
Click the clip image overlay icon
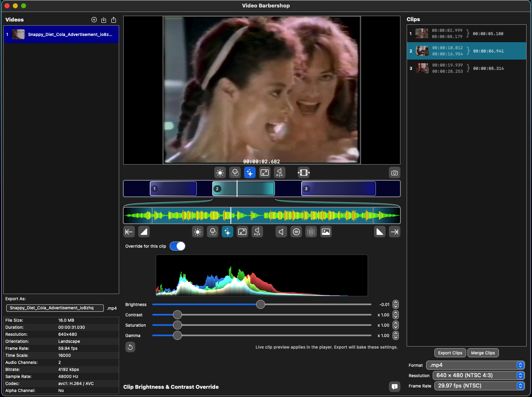pos(326,232)
